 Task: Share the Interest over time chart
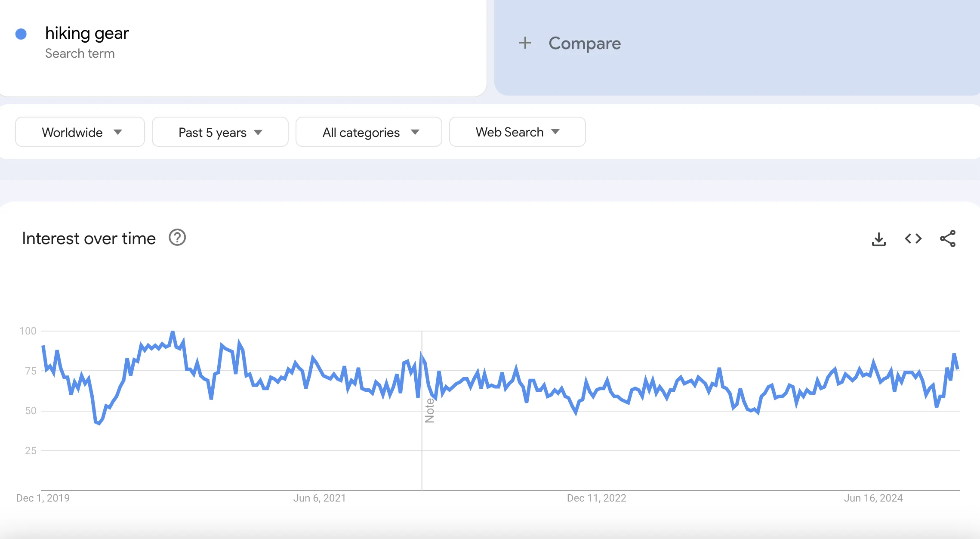948,239
